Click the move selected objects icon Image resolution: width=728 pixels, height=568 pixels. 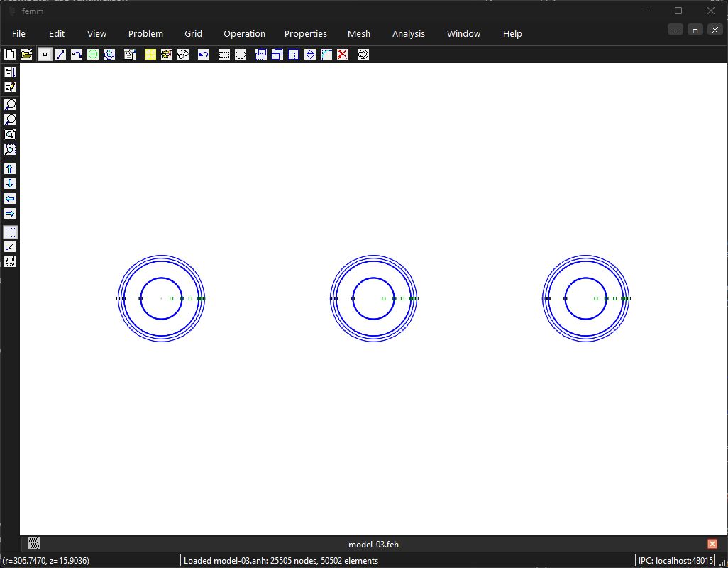(x=261, y=55)
